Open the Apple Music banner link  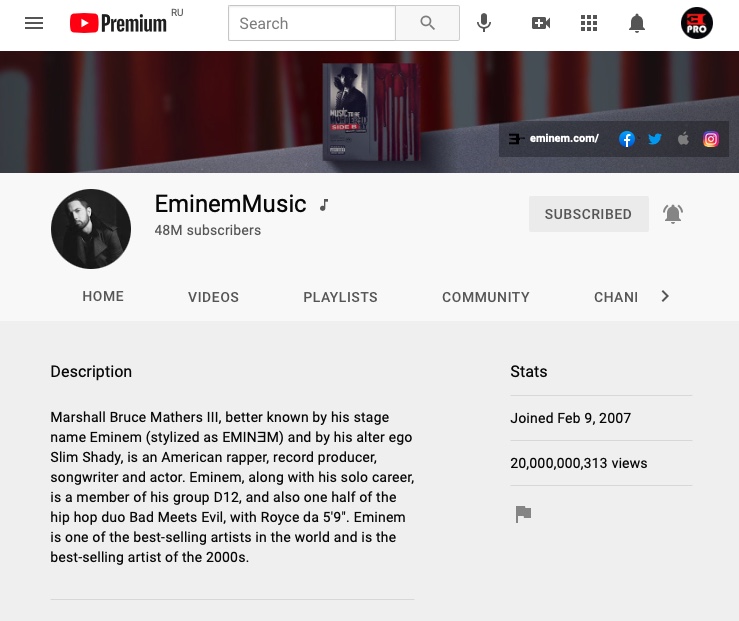click(683, 139)
